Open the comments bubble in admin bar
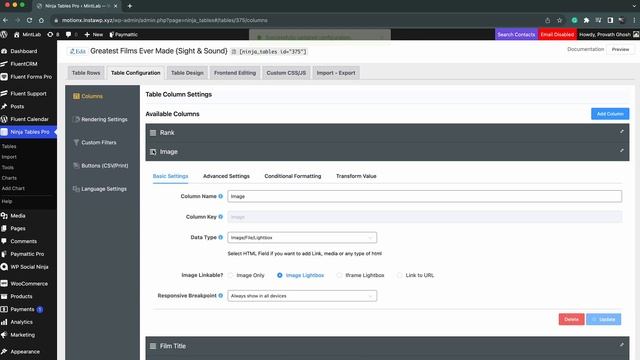640x360 pixels. 68,35
